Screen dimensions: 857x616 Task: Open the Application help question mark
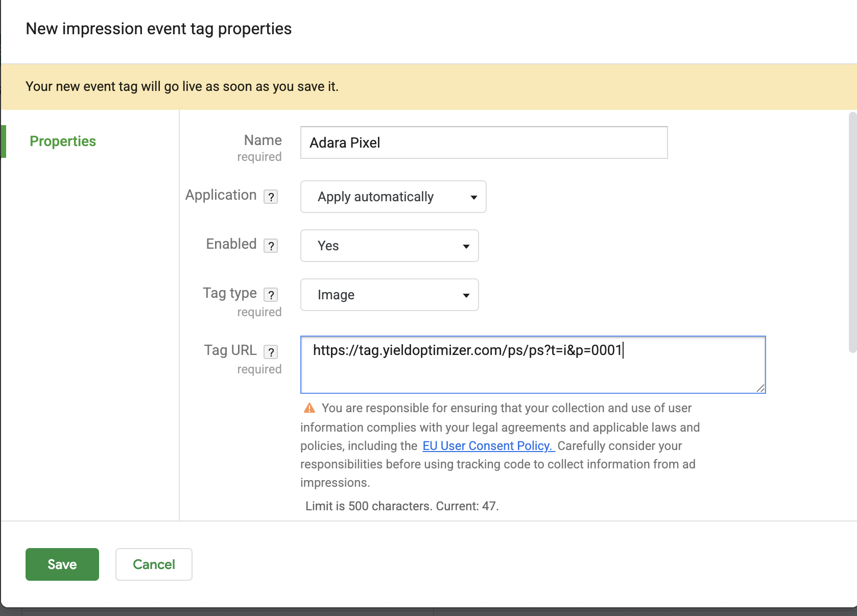point(271,197)
